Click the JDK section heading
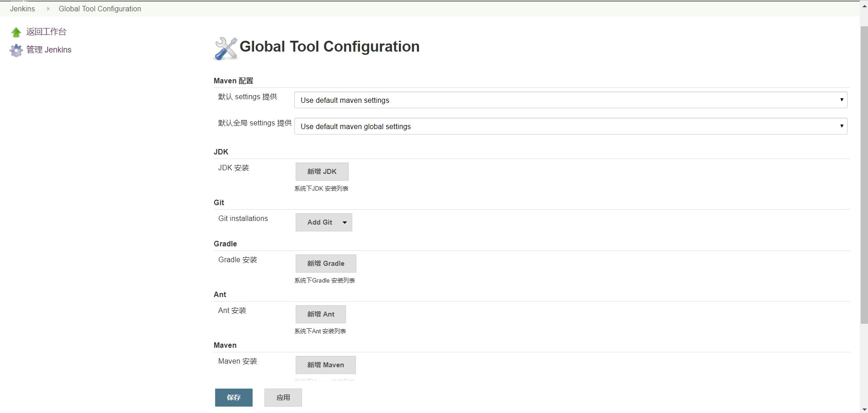This screenshot has height=413, width=868. [x=221, y=152]
